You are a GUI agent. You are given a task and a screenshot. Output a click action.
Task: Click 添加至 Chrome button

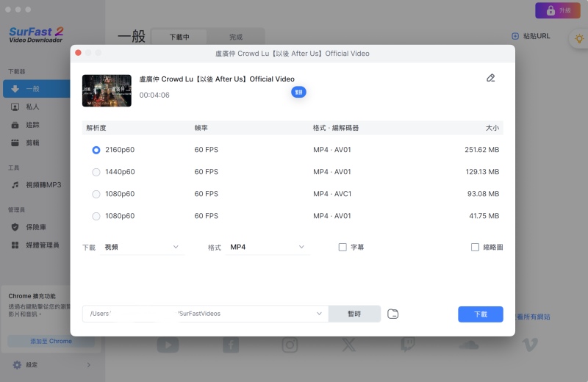(x=51, y=341)
